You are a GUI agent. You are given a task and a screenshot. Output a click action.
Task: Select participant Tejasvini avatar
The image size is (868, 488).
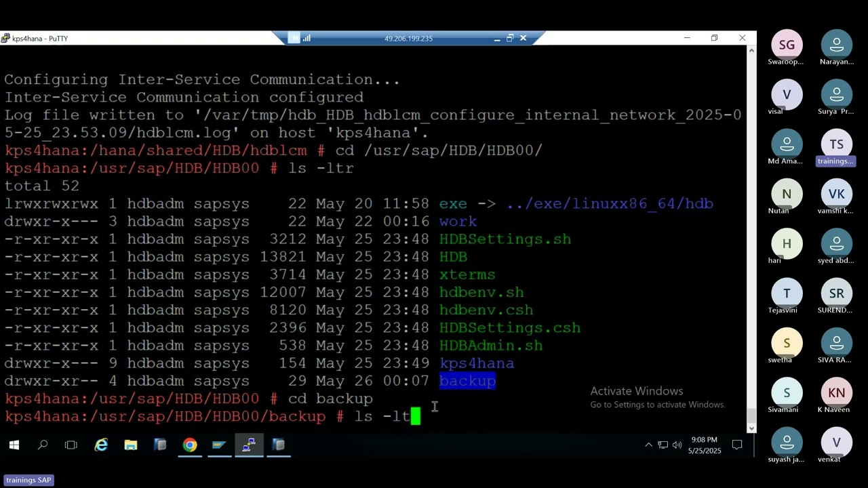(x=787, y=293)
